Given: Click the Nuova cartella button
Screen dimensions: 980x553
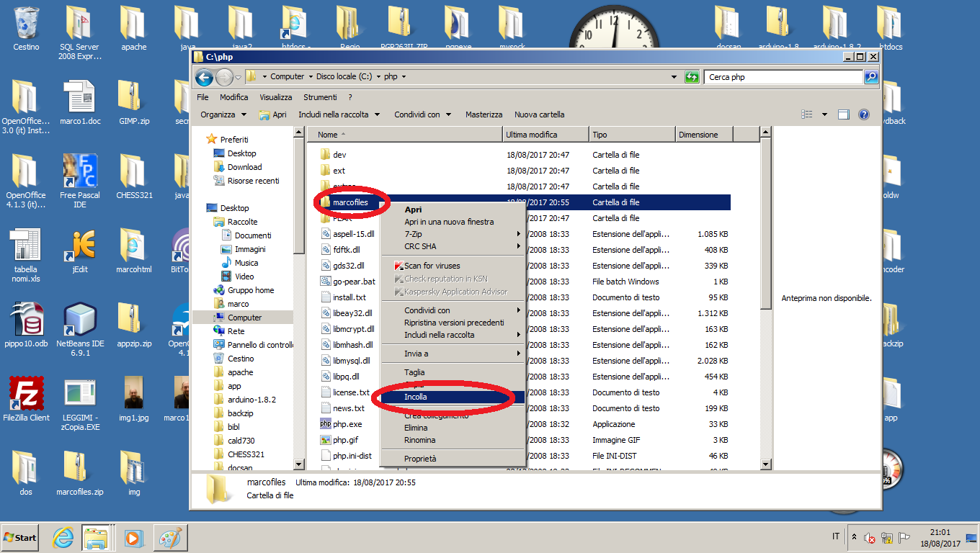Looking at the screenshot, I should (539, 114).
